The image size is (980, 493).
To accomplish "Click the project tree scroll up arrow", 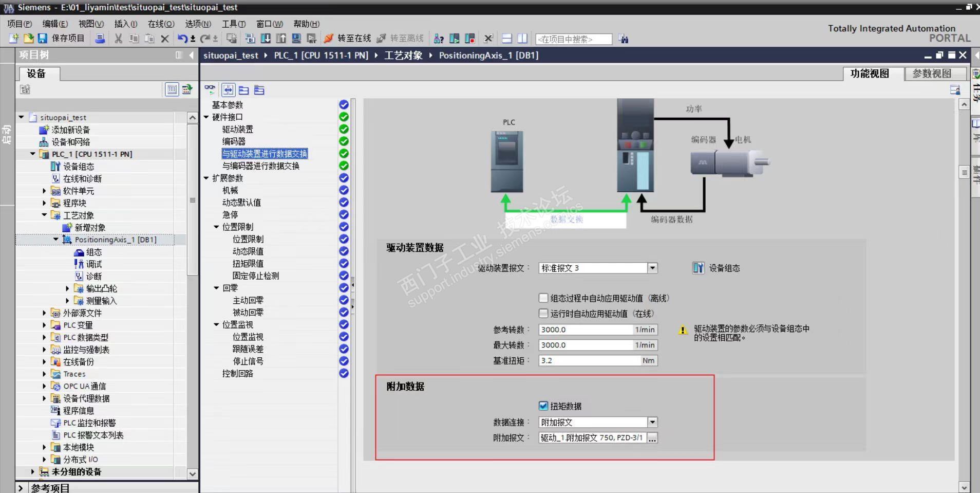I will coord(193,117).
